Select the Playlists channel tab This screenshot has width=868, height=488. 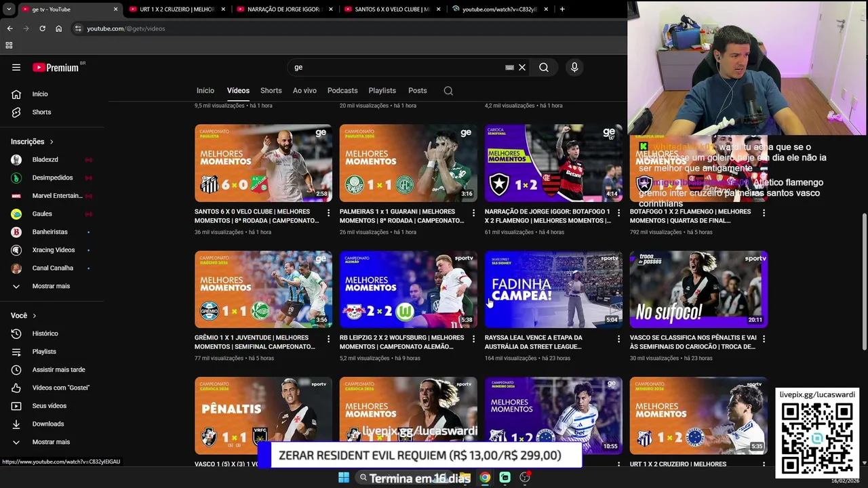click(382, 91)
